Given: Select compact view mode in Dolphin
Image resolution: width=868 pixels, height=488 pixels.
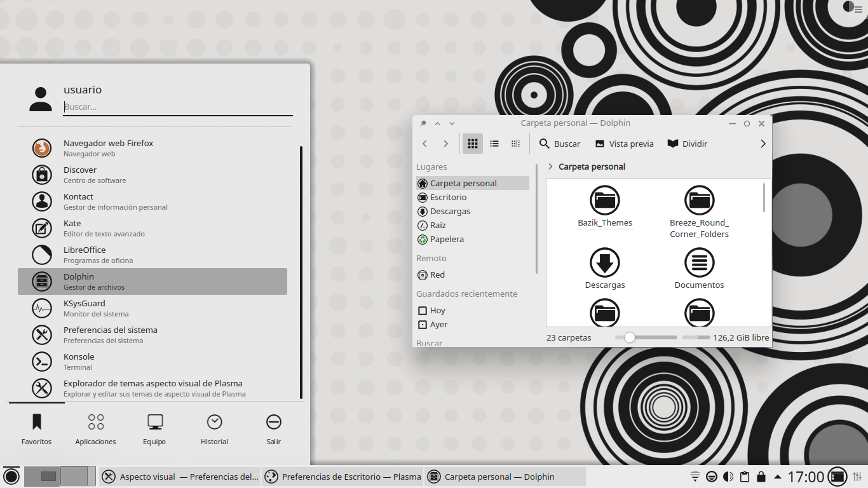Looking at the screenshot, I should pos(494,144).
